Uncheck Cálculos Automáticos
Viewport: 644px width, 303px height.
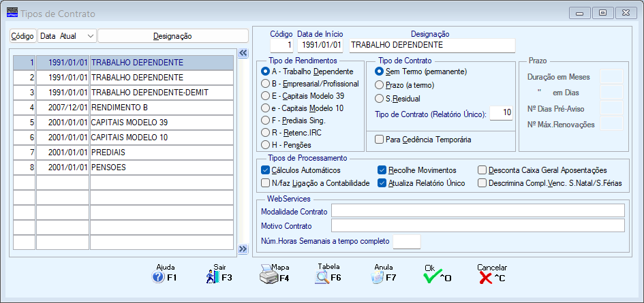coord(265,170)
